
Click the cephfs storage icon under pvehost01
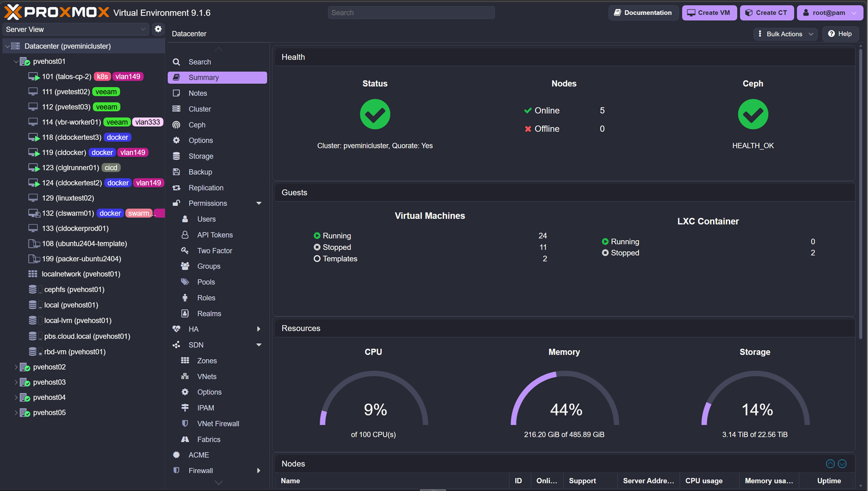point(33,289)
